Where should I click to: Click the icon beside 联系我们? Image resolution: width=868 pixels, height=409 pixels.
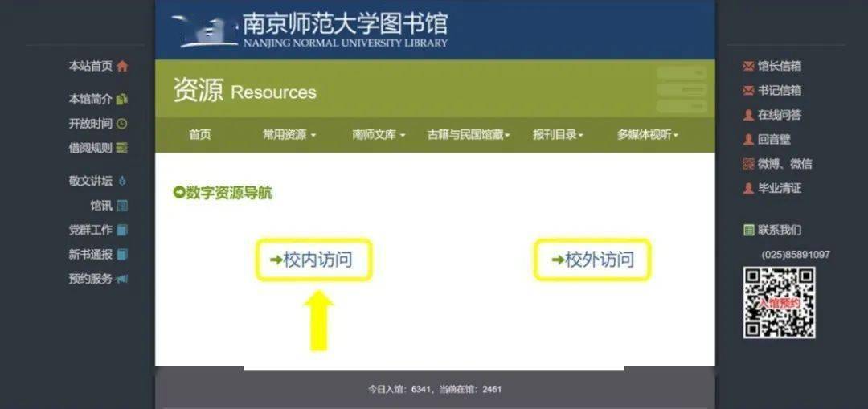point(748,230)
